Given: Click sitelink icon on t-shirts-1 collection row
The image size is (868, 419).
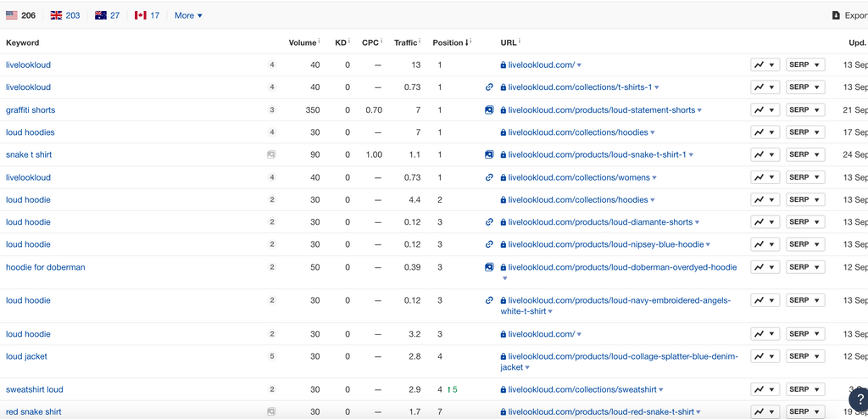Looking at the screenshot, I should (x=489, y=87).
